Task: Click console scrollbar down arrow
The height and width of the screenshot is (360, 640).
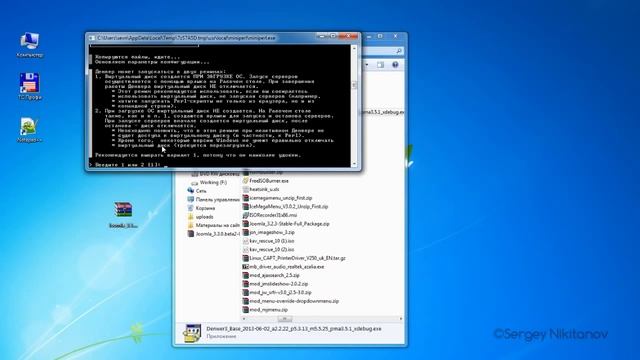Action: coord(354,164)
